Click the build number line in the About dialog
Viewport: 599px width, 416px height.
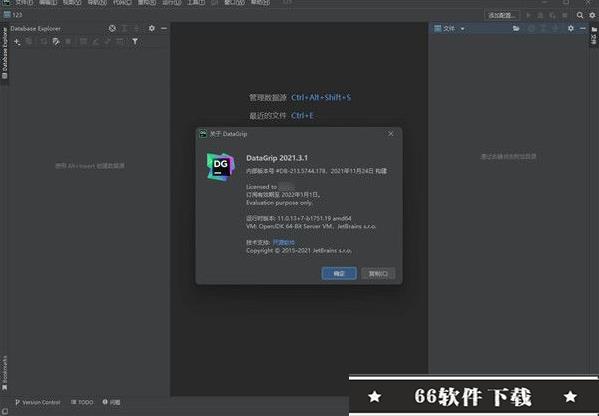click(316, 171)
